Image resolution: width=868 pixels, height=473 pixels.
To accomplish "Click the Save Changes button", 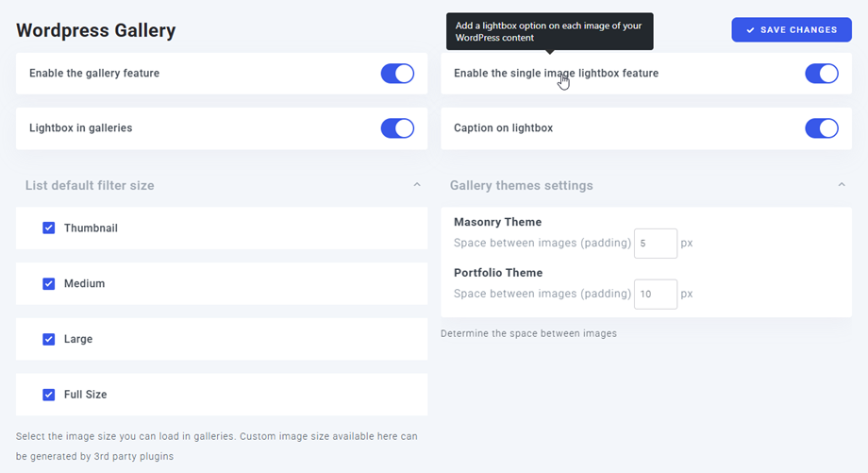I will pyautogui.click(x=791, y=30).
